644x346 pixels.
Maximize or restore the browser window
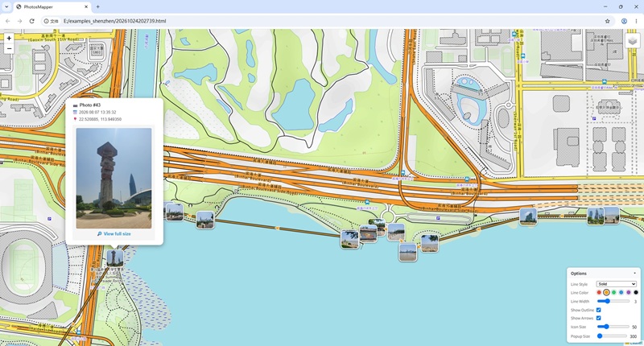point(621,6)
